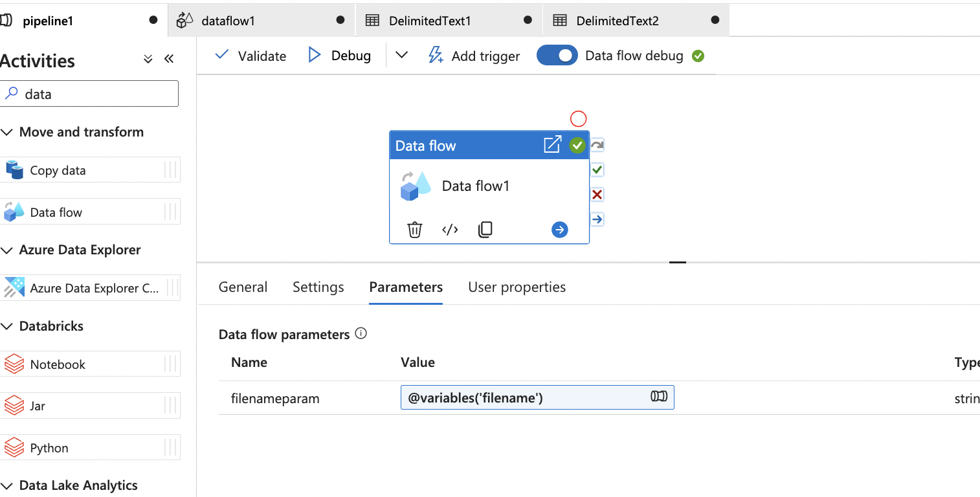This screenshot has height=497, width=980.
Task: Open the General properties tab
Action: click(x=243, y=287)
